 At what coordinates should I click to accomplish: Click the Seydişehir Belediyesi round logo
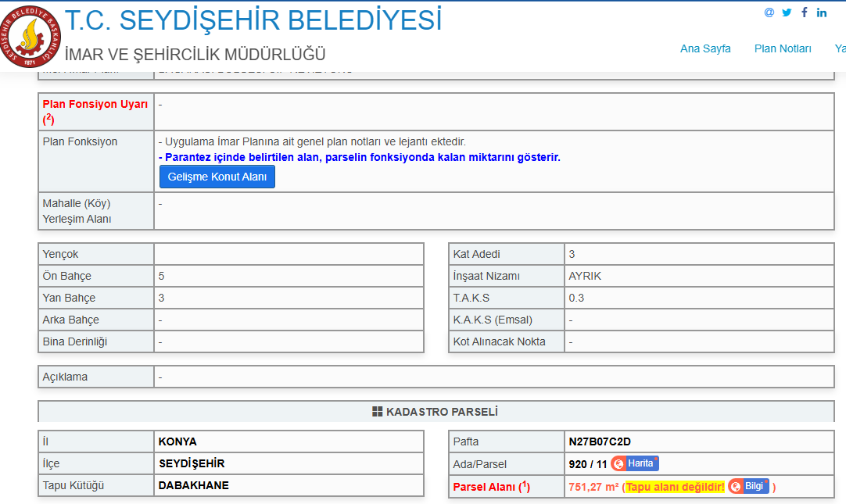(x=30, y=37)
